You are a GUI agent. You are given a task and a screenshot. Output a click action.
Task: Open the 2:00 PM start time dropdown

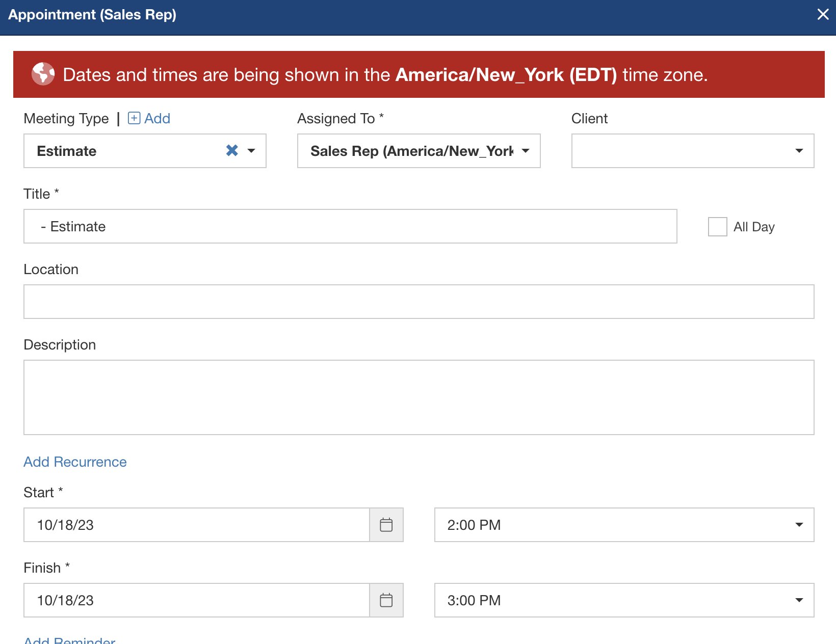tap(624, 525)
